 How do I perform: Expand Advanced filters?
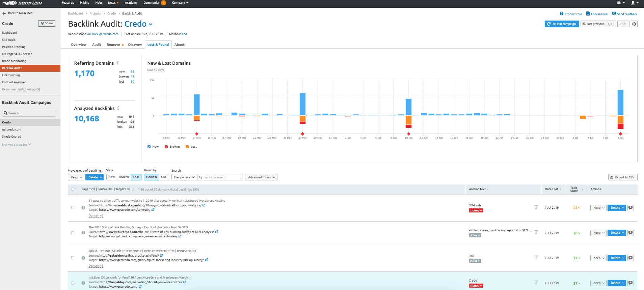[261, 177]
